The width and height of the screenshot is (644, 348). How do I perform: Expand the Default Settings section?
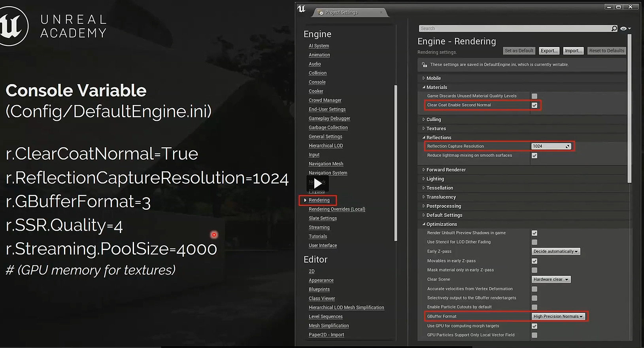click(423, 215)
